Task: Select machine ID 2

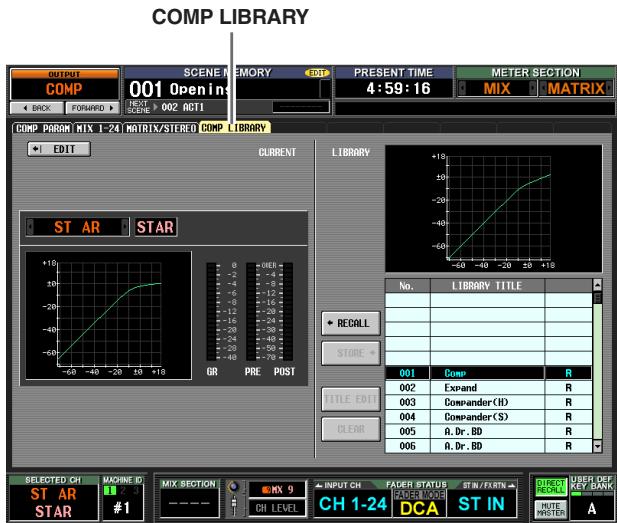Action: point(124,490)
